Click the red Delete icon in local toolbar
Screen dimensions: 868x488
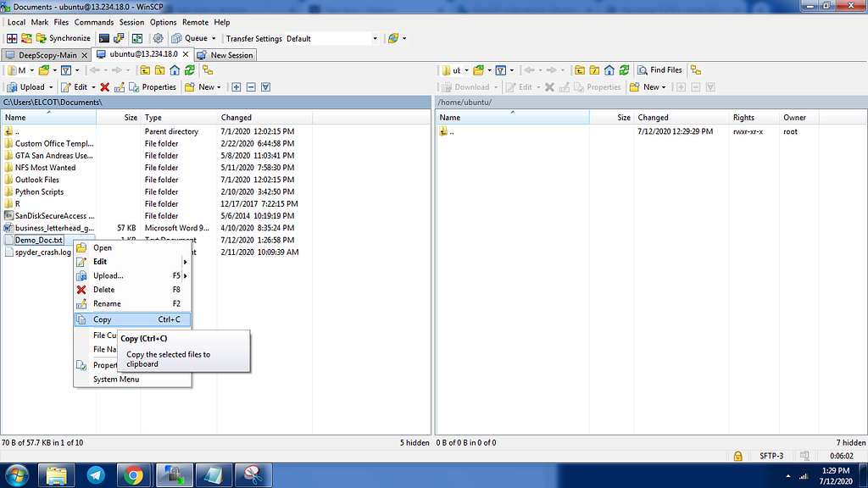click(104, 87)
